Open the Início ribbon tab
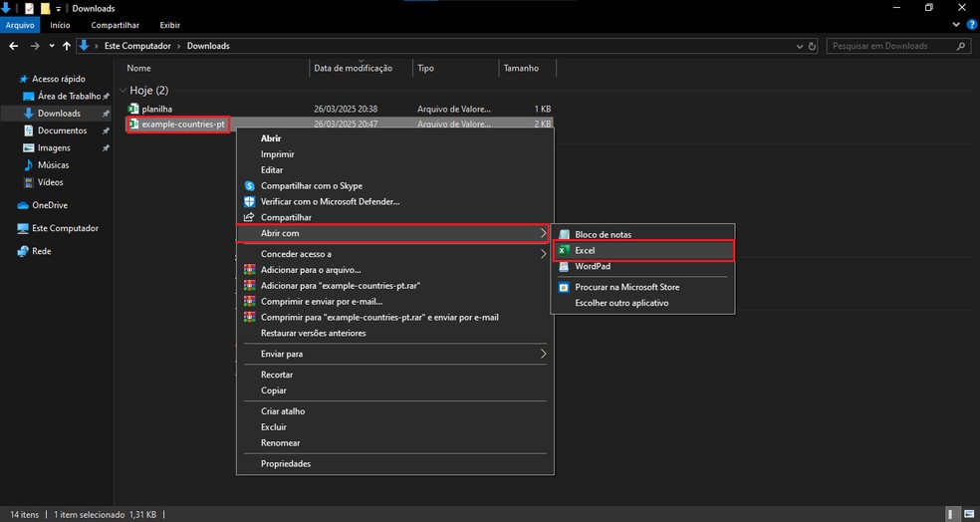 (60, 25)
